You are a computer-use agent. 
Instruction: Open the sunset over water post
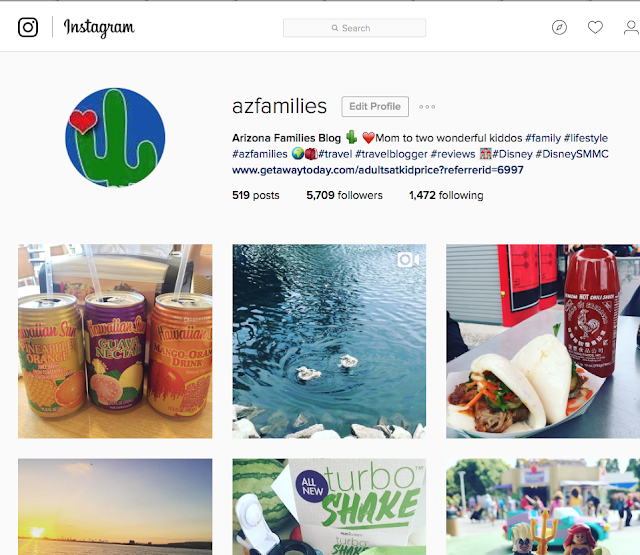[x=115, y=506]
